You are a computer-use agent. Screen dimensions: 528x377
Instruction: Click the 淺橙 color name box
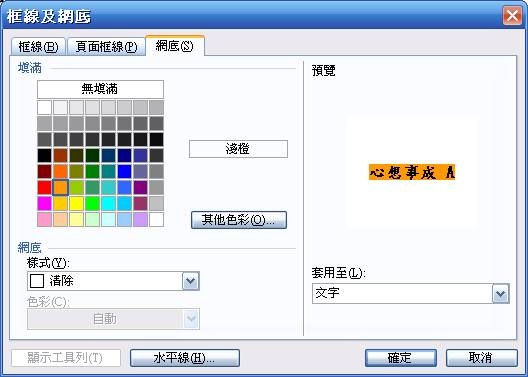tap(238, 149)
